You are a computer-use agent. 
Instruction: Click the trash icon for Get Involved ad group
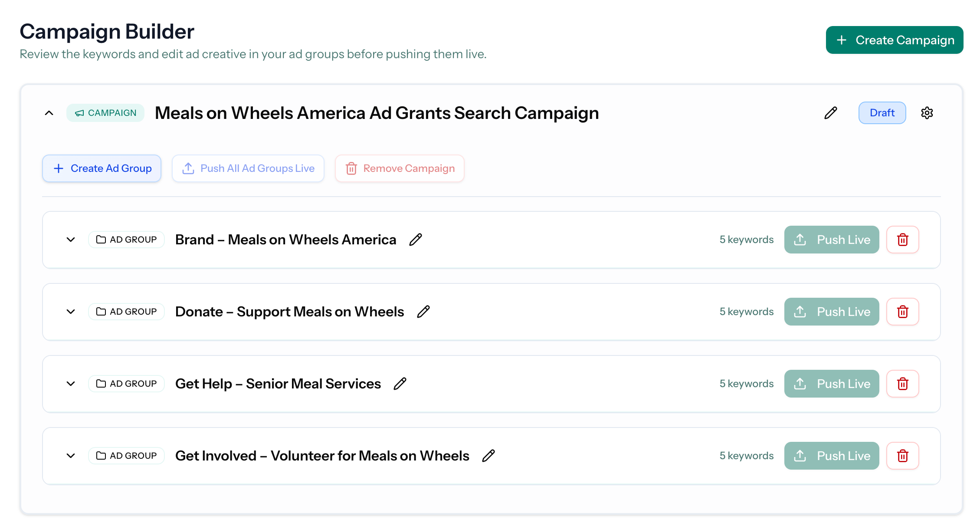tap(903, 455)
